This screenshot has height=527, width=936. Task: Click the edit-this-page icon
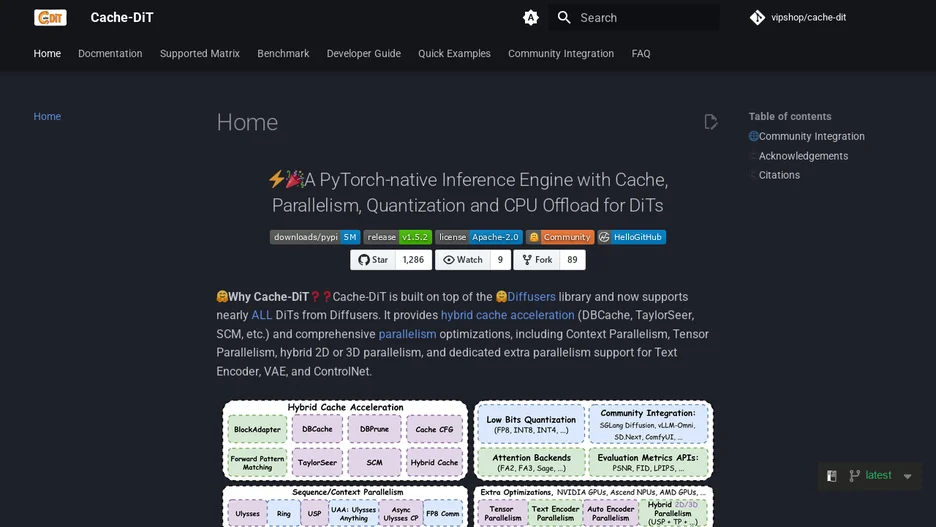click(x=710, y=122)
